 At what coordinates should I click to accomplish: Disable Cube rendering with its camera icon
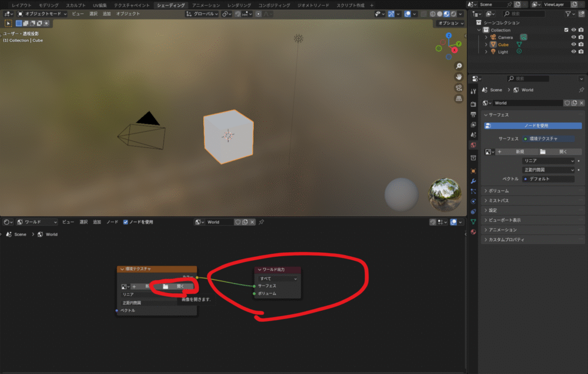tap(581, 45)
